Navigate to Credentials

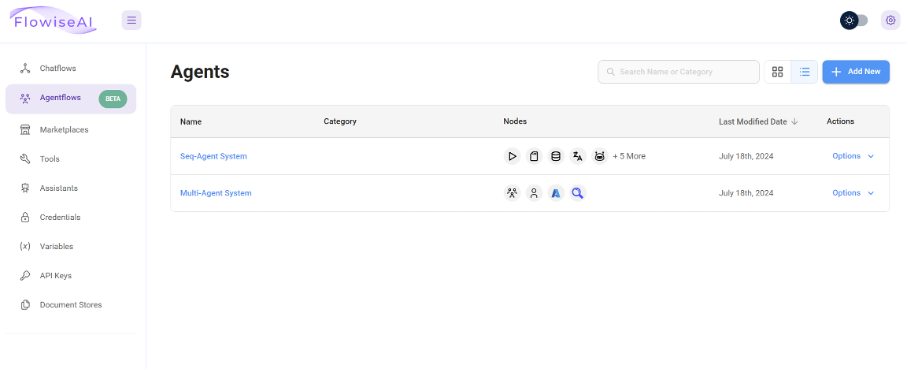click(71, 217)
